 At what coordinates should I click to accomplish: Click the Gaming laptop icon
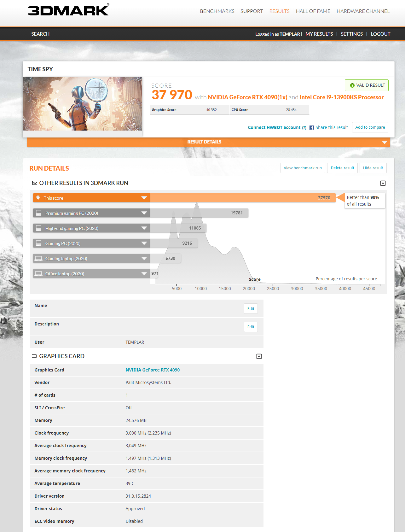point(39,259)
